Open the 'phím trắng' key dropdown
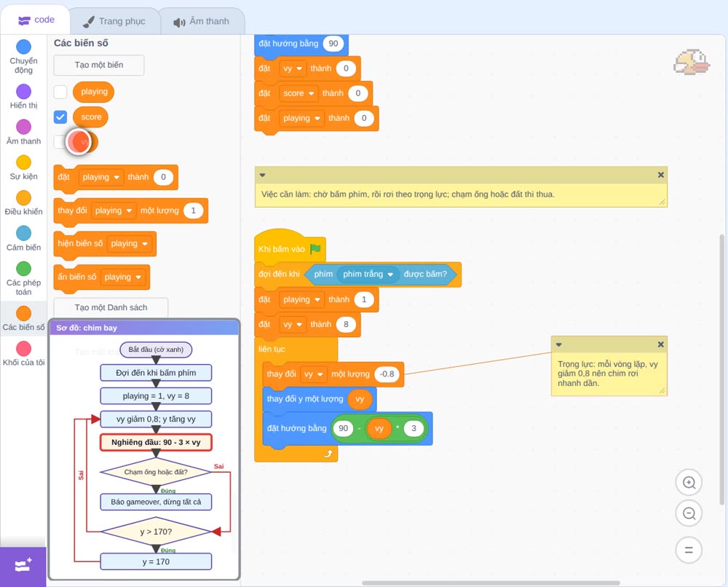The image size is (728, 587). [367, 274]
